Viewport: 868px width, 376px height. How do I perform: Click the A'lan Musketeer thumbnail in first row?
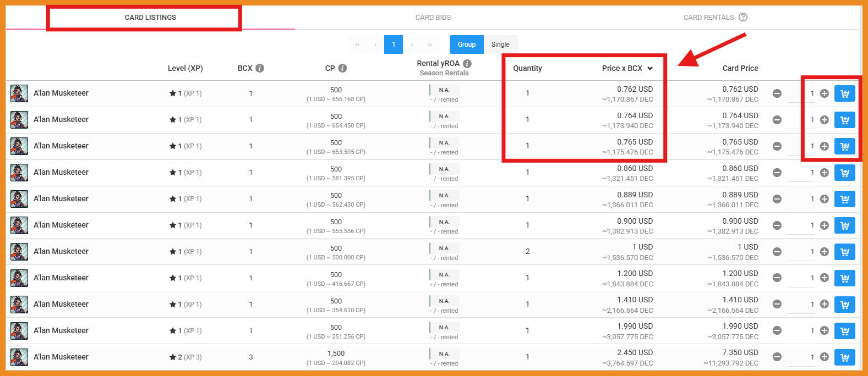19,93
